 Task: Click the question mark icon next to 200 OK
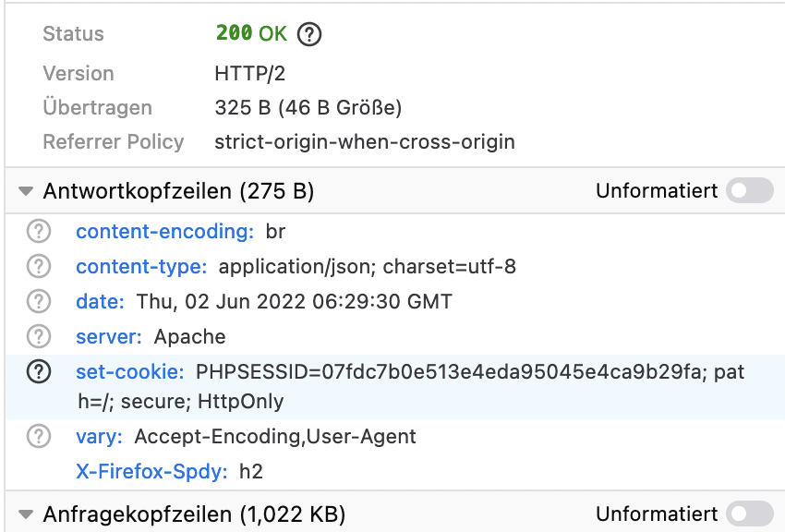tap(309, 33)
